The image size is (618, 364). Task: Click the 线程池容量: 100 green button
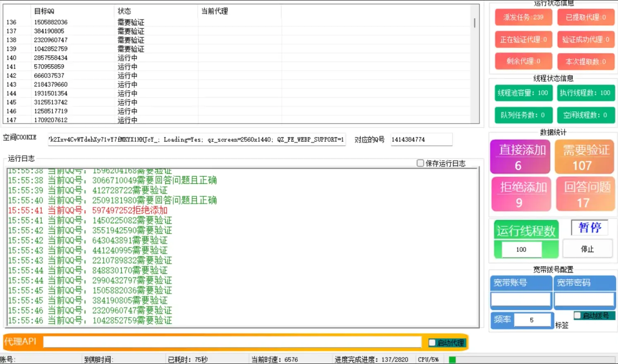[523, 93]
